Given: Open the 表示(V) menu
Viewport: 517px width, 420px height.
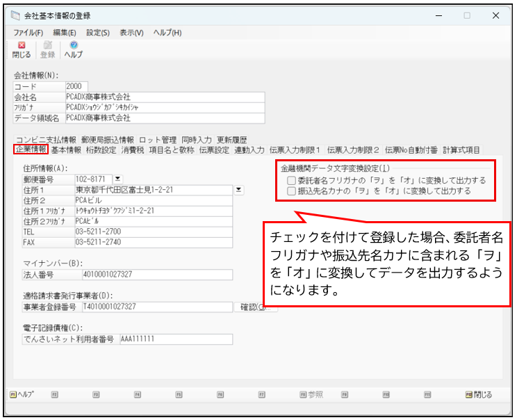Looking at the screenshot, I should point(131,33).
